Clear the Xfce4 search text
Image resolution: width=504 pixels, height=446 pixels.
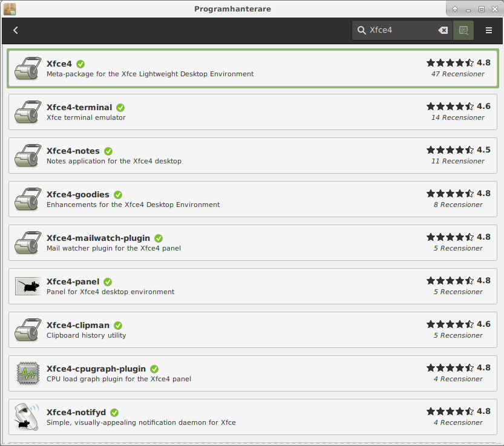(443, 30)
